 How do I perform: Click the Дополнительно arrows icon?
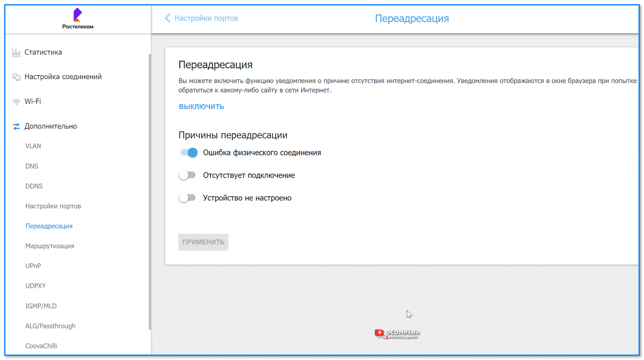[16, 126]
